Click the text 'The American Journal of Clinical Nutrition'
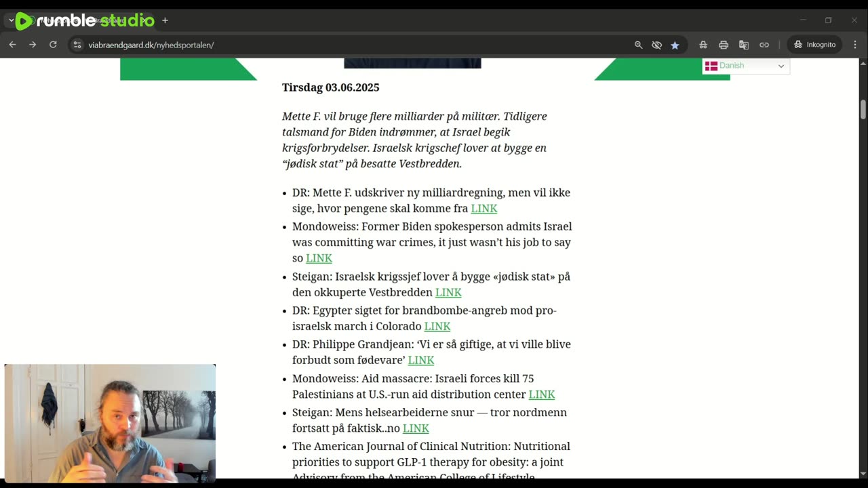868x488 pixels. [401, 447]
